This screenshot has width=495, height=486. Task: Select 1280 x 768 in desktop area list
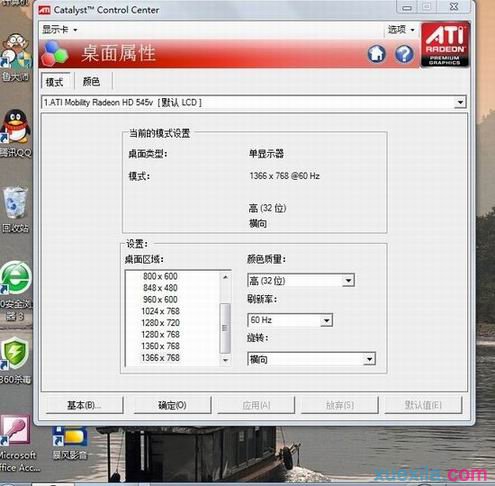coord(160,335)
